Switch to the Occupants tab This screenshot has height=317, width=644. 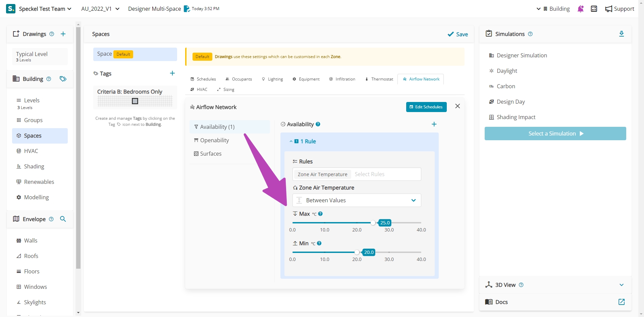coord(238,79)
